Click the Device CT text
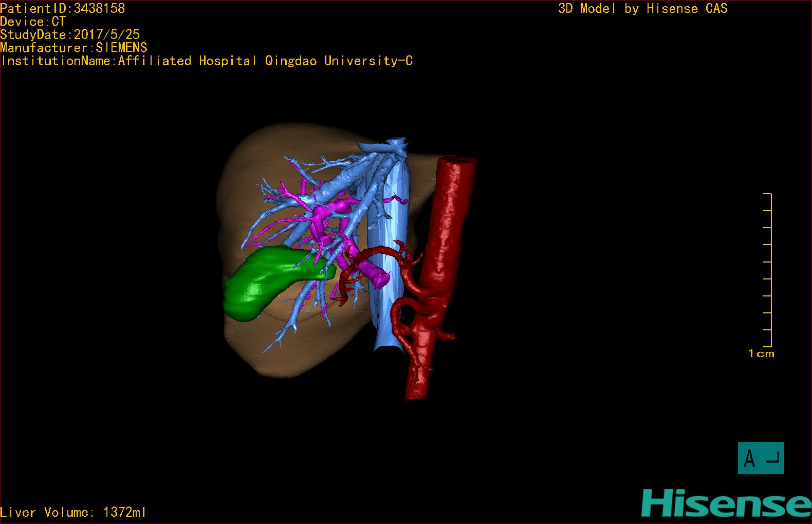Screen dimensions: 812x524 click(x=33, y=22)
